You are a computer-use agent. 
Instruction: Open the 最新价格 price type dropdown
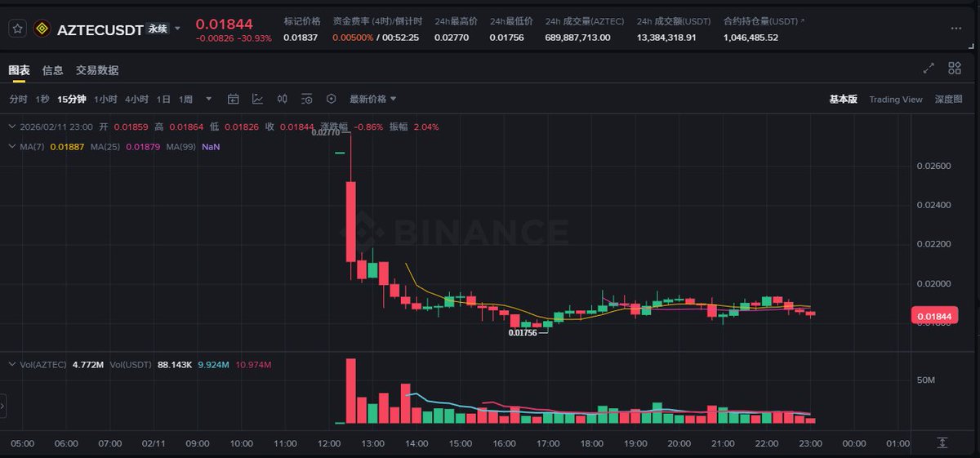(x=373, y=99)
